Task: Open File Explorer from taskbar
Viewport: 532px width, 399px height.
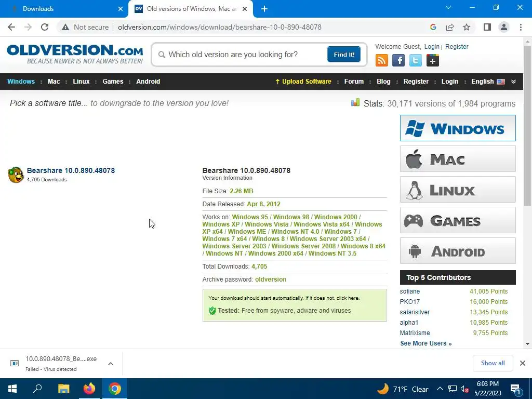Action: coord(63,389)
